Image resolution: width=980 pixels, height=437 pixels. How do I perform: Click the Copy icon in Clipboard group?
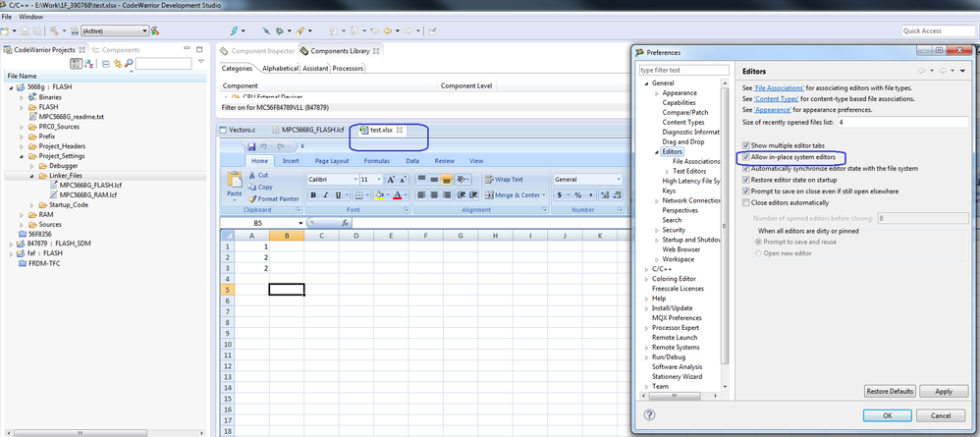click(252, 187)
